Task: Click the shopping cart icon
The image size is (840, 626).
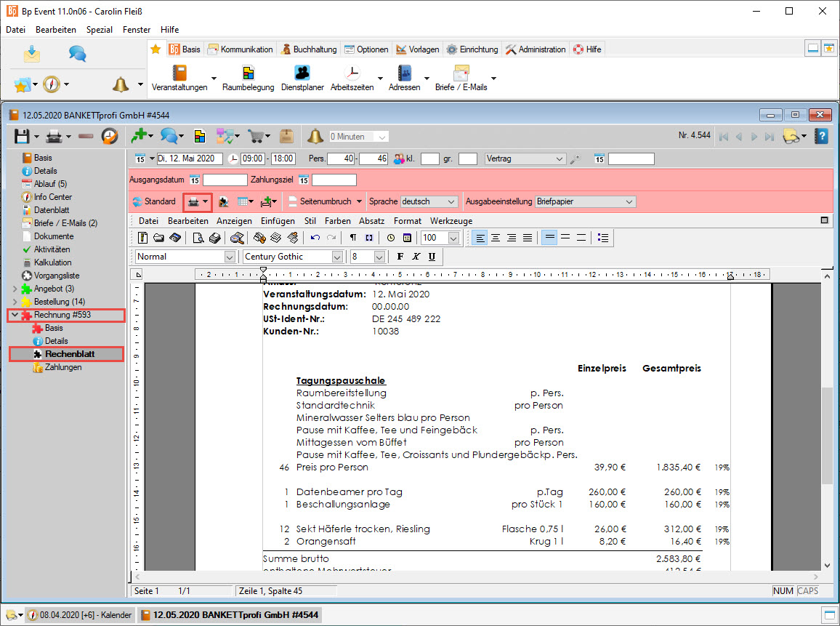Action: pos(255,136)
